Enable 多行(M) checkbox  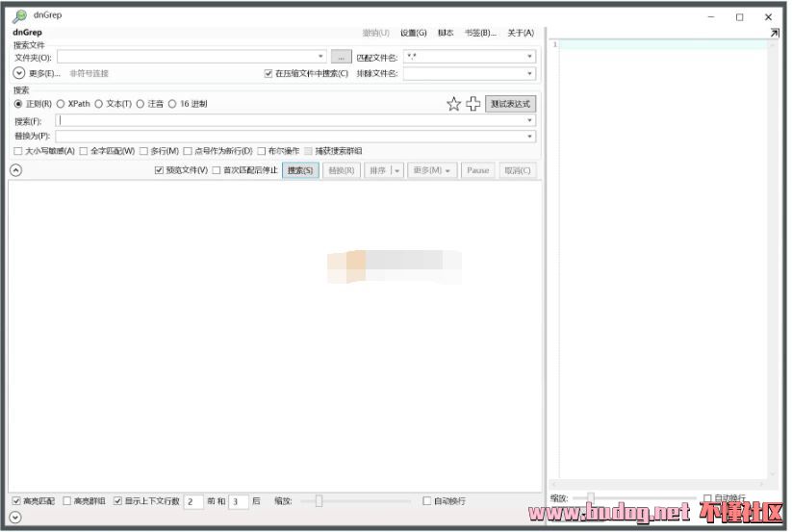point(144,151)
